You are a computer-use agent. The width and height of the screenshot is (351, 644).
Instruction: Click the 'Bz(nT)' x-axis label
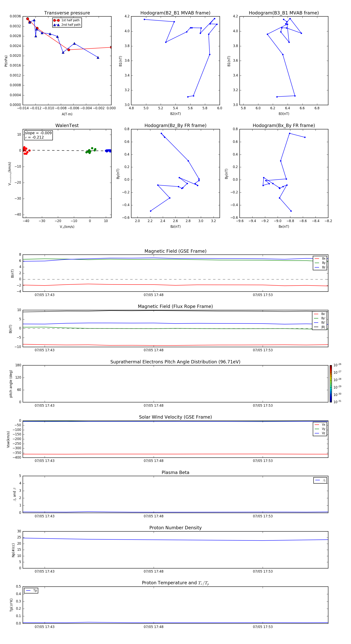[175, 227]
